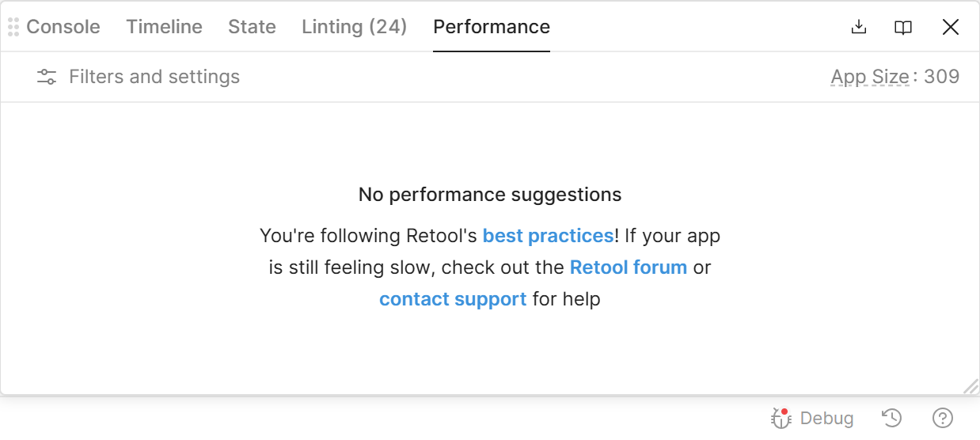Select the Performance tab
980x440 pixels.
491,27
